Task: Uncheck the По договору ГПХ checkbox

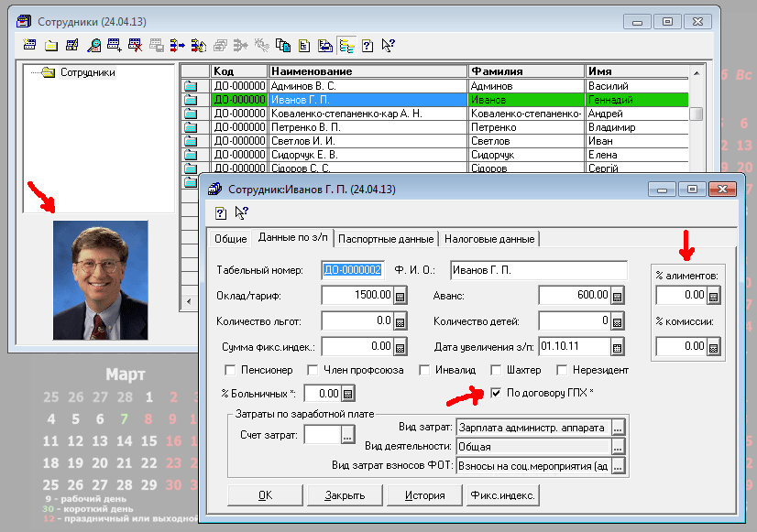Action: click(x=496, y=393)
